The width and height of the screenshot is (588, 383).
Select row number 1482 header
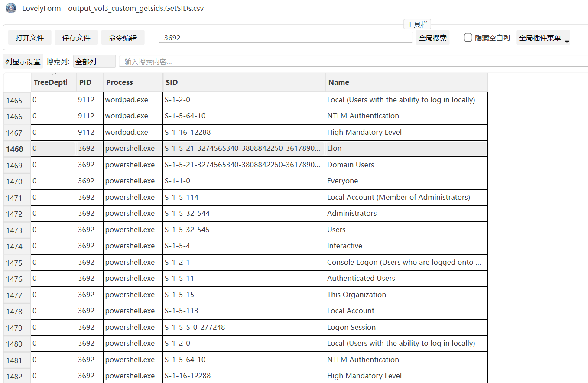click(x=17, y=377)
